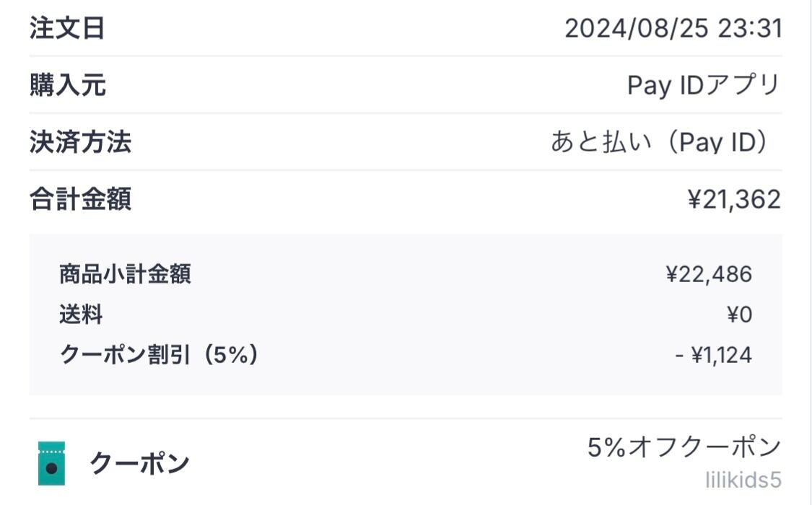
Task: Click the order date 2024/08/25 23:31
Action: coord(673,29)
